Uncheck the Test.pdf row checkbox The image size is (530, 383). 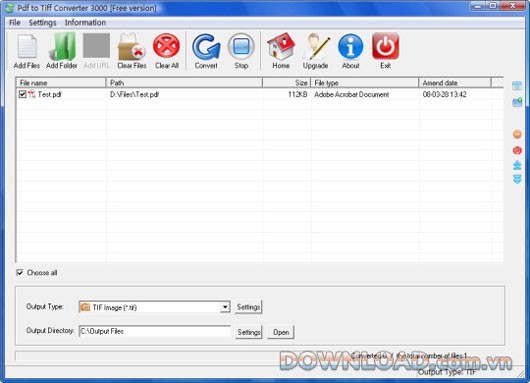[x=22, y=94]
